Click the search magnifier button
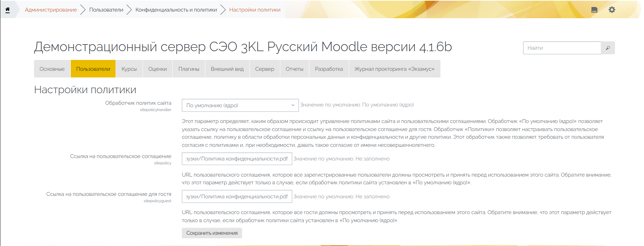The height and width of the screenshot is (246, 644). coord(608,48)
